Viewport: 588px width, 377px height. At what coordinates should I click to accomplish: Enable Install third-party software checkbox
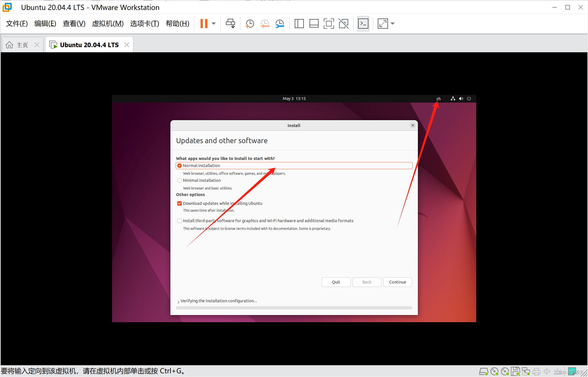180,221
